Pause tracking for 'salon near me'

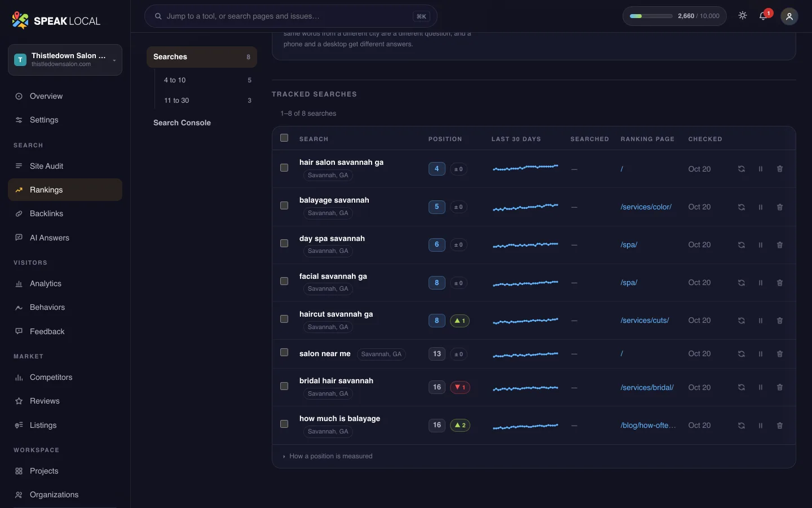pyautogui.click(x=761, y=354)
